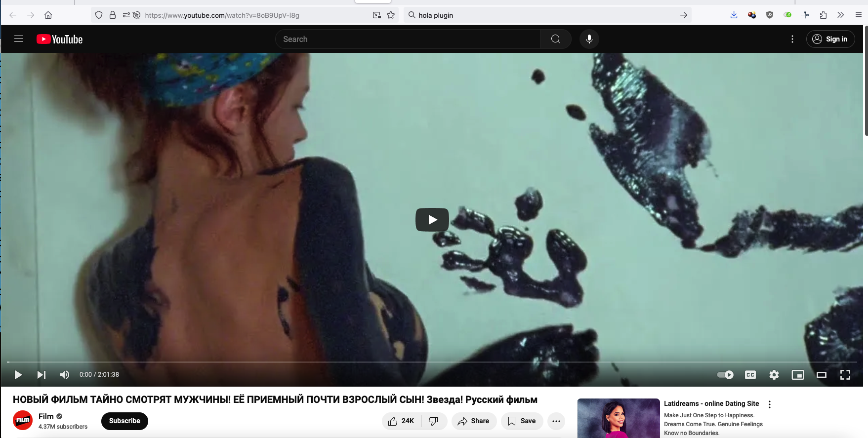The height and width of the screenshot is (438, 868).
Task: Go forward in the browser
Action: pos(31,15)
